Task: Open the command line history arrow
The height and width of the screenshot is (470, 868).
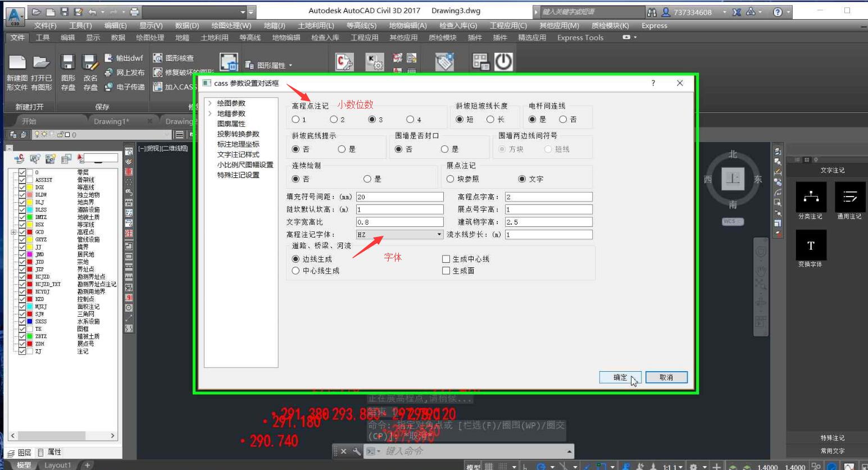Action: (569, 451)
